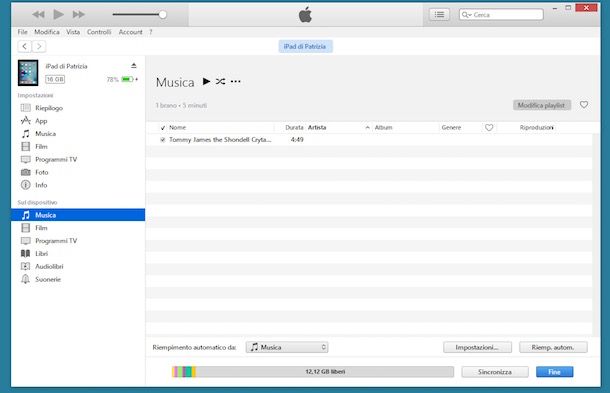Open the Controlli menu
The height and width of the screenshot is (393, 610).
point(99,32)
